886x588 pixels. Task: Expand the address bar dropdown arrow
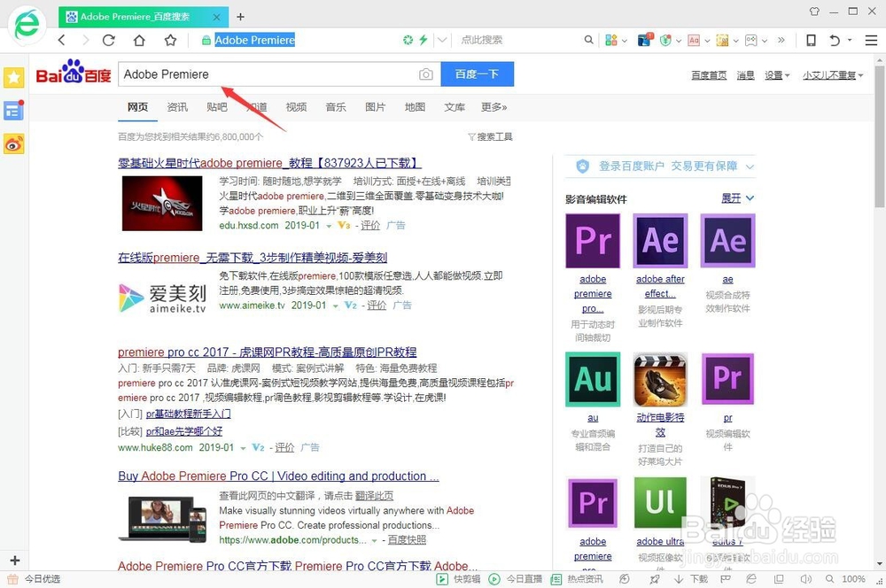(442, 40)
